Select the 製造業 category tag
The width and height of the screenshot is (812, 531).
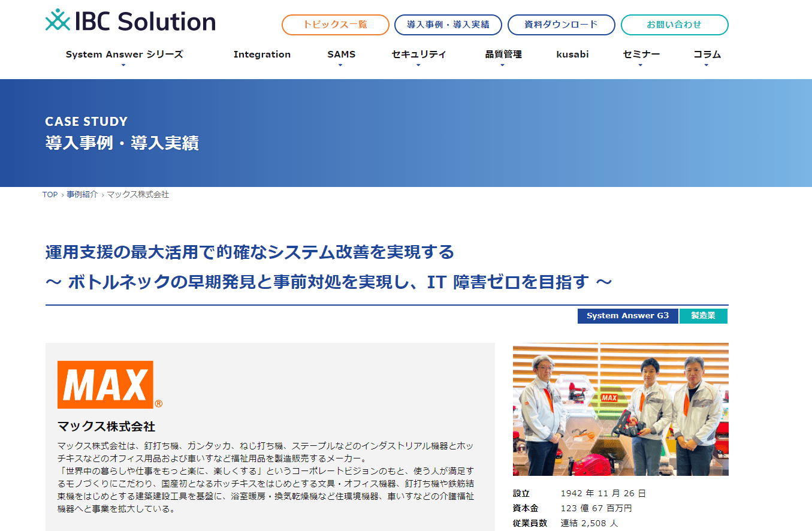point(703,316)
